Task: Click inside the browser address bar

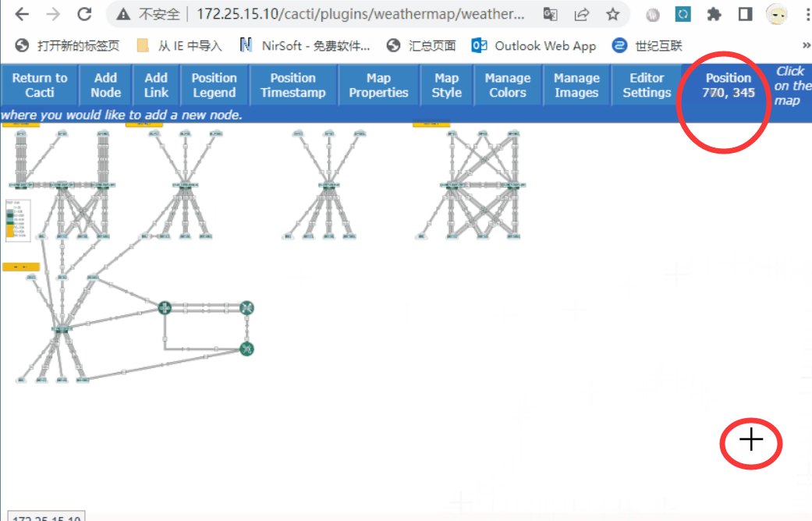Action: [x=312, y=13]
